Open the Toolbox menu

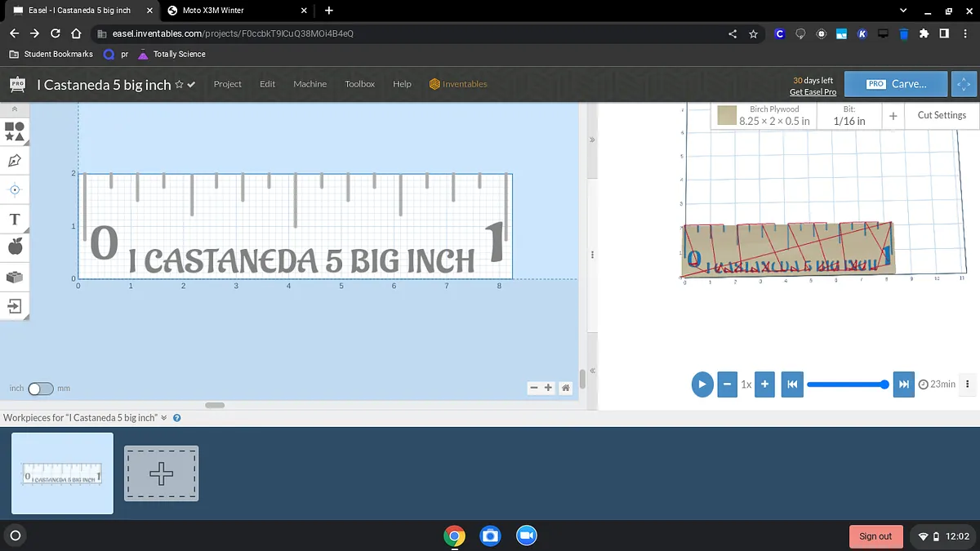click(359, 84)
